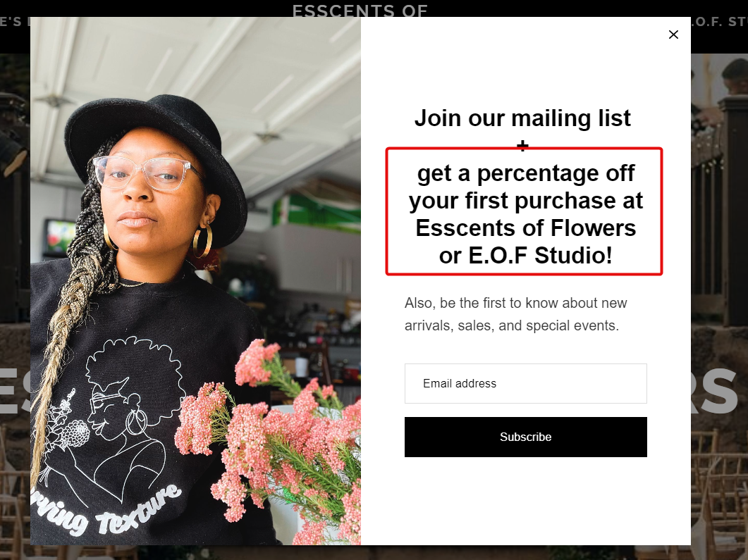Open the partial 'O.F. ST' header link
The height and width of the screenshot is (560, 748).
click(x=719, y=21)
